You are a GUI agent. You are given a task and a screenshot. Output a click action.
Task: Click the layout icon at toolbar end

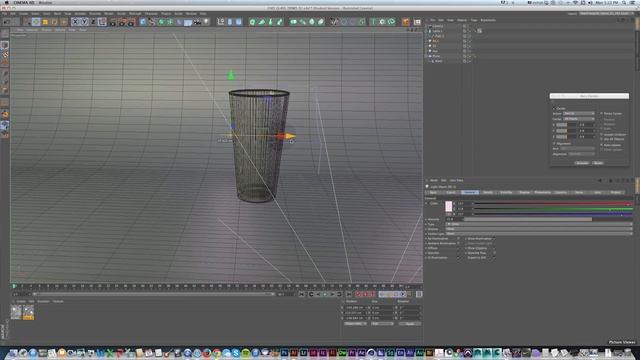pos(417,22)
